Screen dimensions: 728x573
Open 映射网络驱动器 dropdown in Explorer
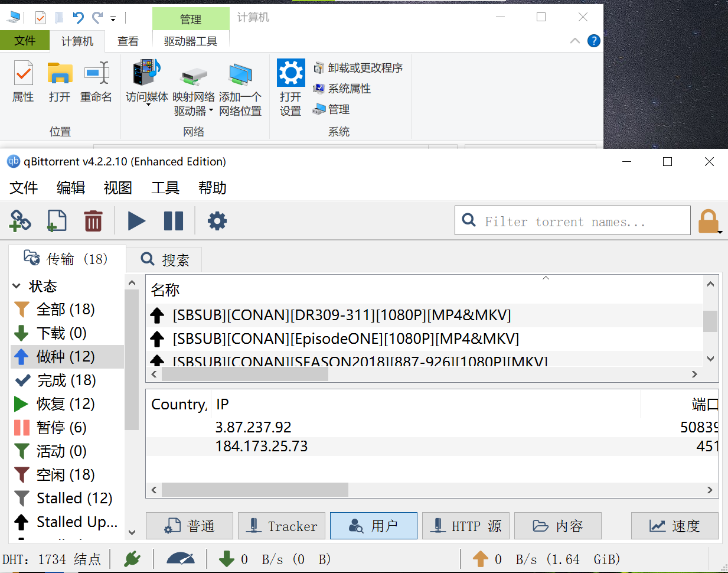194,89
